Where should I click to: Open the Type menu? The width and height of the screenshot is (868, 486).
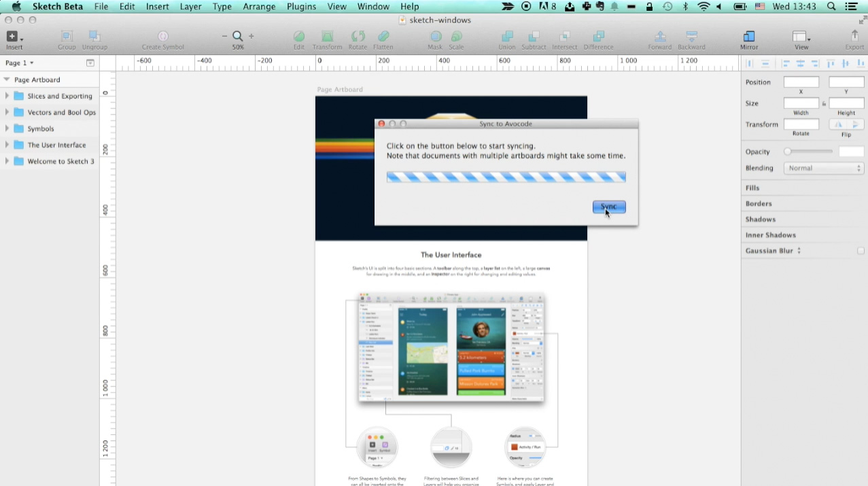click(x=222, y=6)
